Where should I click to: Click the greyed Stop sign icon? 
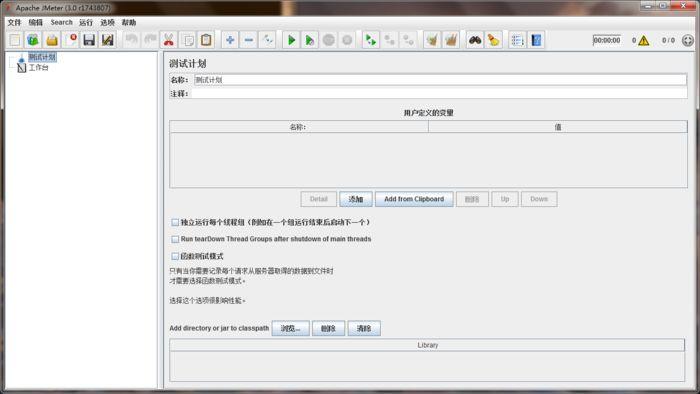point(329,40)
